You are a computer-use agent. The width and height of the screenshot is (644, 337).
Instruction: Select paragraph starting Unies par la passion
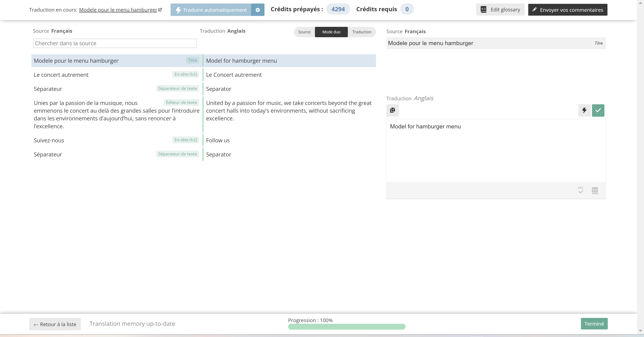tap(117, 115)
